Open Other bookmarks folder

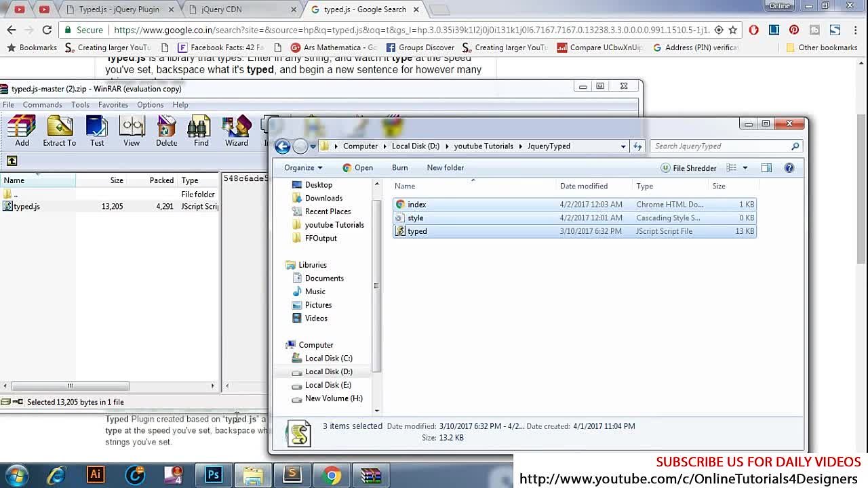coord(821,47)
